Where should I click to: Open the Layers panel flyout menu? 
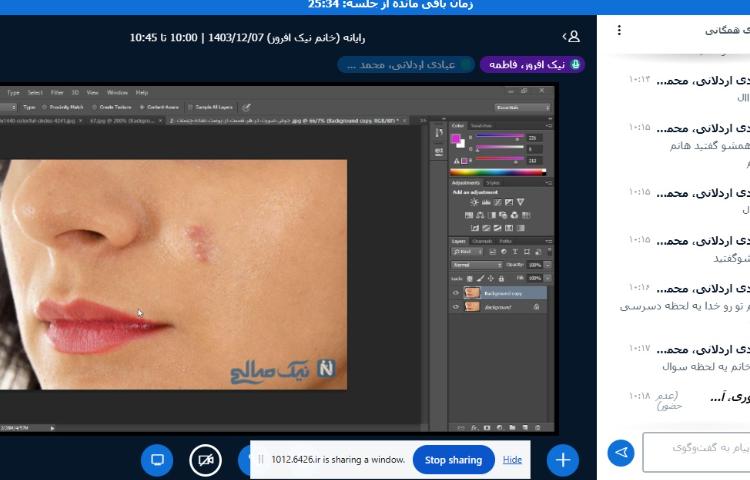[548, 241]
